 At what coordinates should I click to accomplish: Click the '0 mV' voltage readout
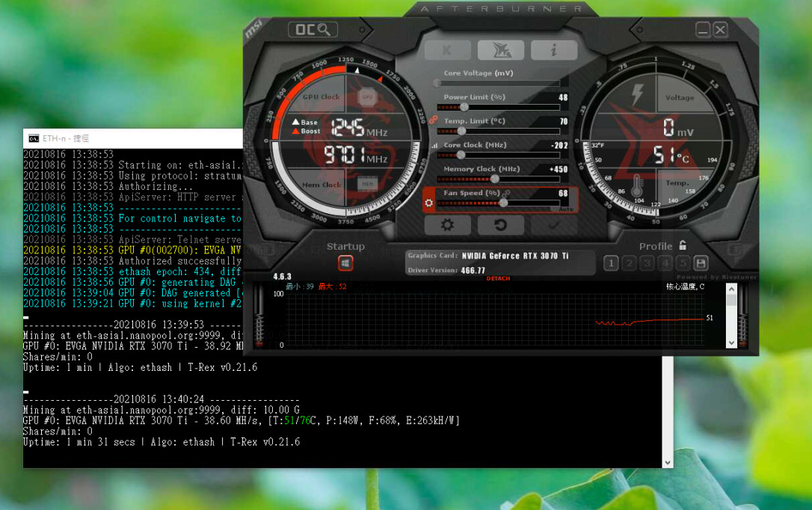point(678,127)
